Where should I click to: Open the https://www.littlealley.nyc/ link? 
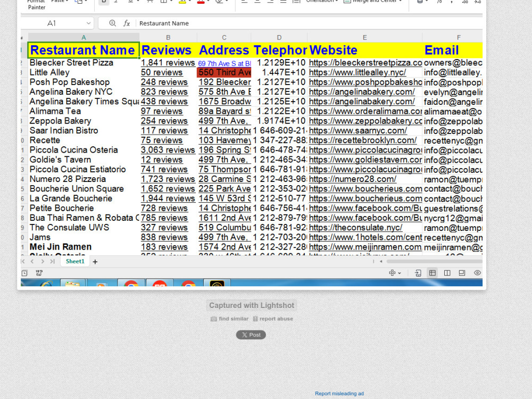click(358, 72)
